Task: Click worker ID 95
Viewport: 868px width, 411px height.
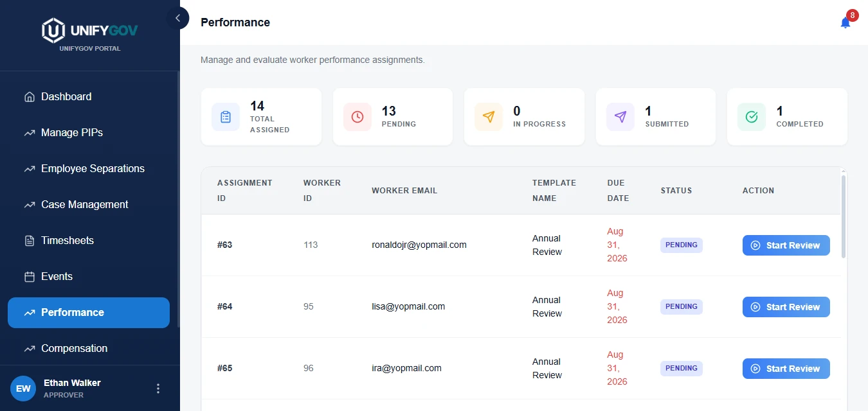Action: pyautogui.click(x=309, y=307)
